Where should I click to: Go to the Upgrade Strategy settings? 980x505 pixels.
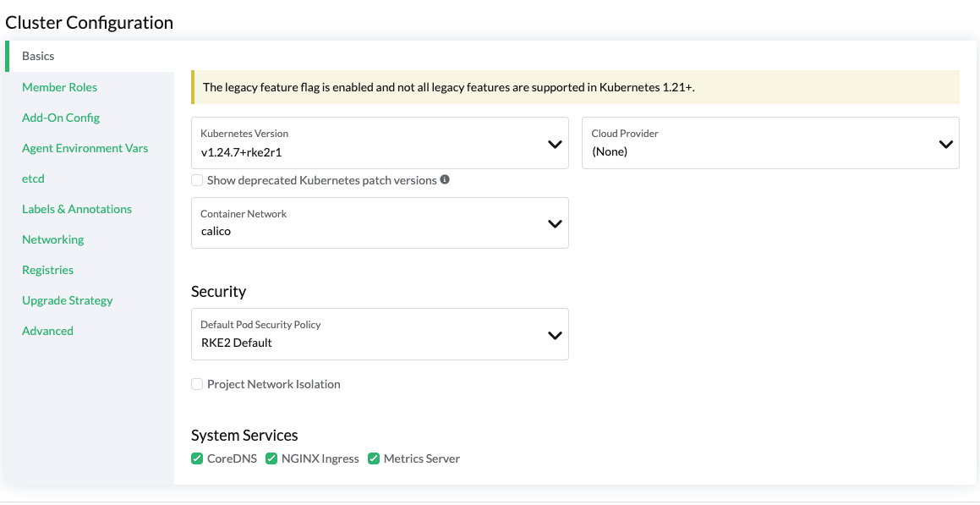pos(67,300)
